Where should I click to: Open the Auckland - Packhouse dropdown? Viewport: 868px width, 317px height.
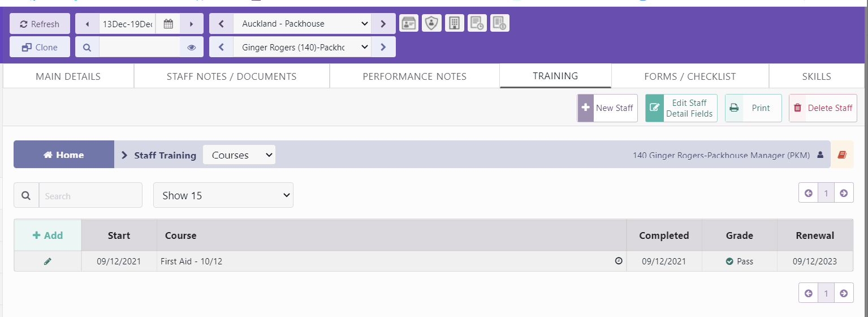coord(303,24)
